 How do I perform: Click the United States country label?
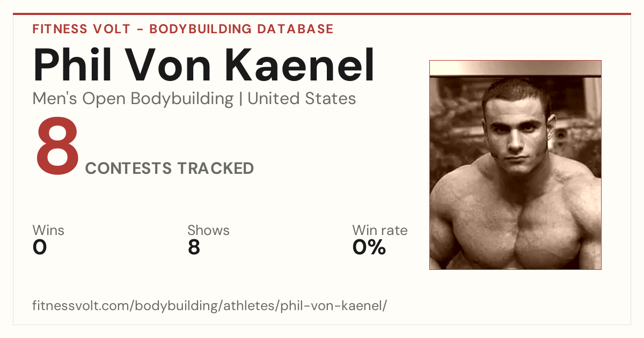(x=302, y=99)
